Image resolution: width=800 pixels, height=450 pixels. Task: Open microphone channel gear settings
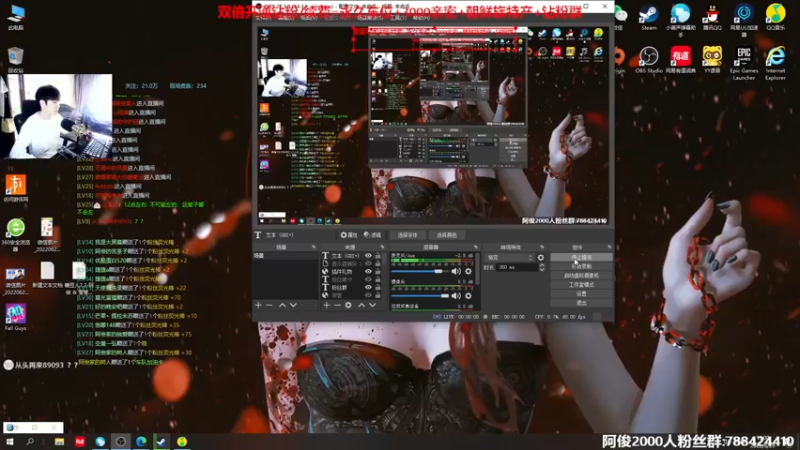coord(468,271)
